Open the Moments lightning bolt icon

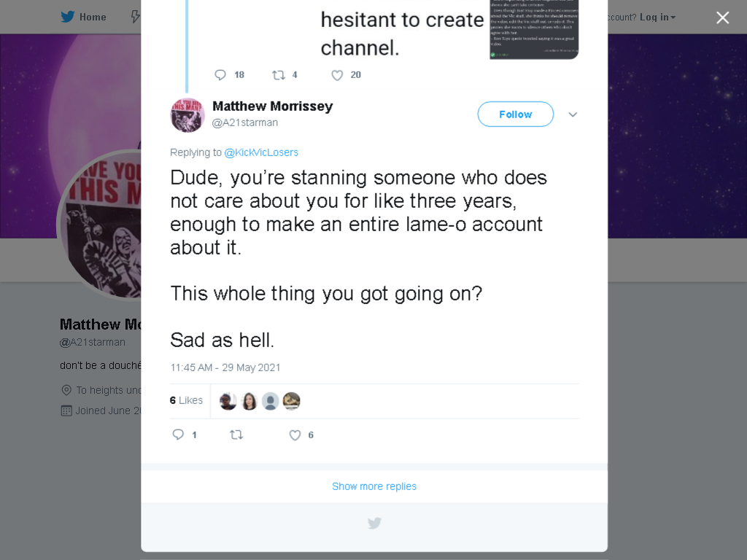pos(135,17)
